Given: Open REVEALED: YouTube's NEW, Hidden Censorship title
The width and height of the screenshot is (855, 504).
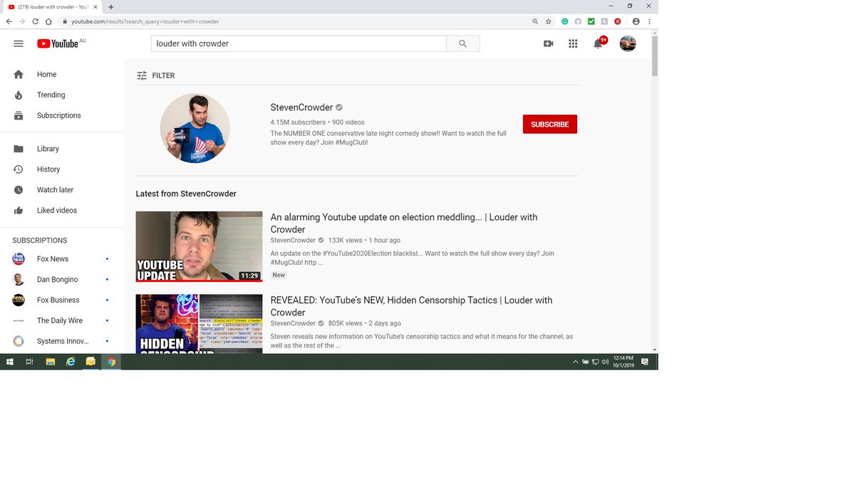Looking at the screenshot, I should click(411, 306).
